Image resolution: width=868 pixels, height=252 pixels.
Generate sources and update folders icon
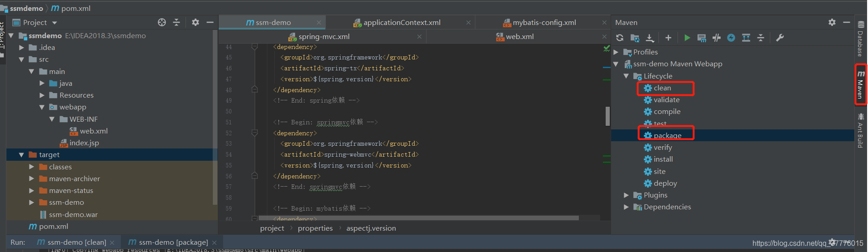tap(635, 38)
